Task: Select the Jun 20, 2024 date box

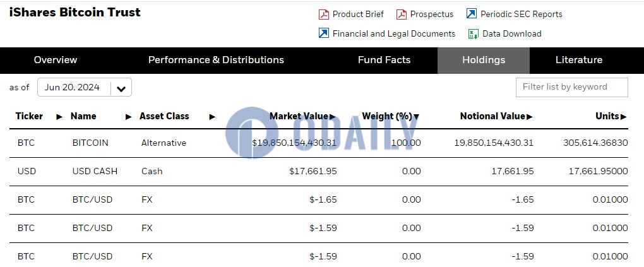Action: (73, 88)
